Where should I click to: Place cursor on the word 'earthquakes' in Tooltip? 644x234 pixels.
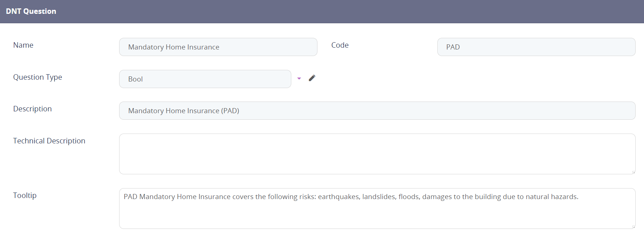(x=339, y=197)
